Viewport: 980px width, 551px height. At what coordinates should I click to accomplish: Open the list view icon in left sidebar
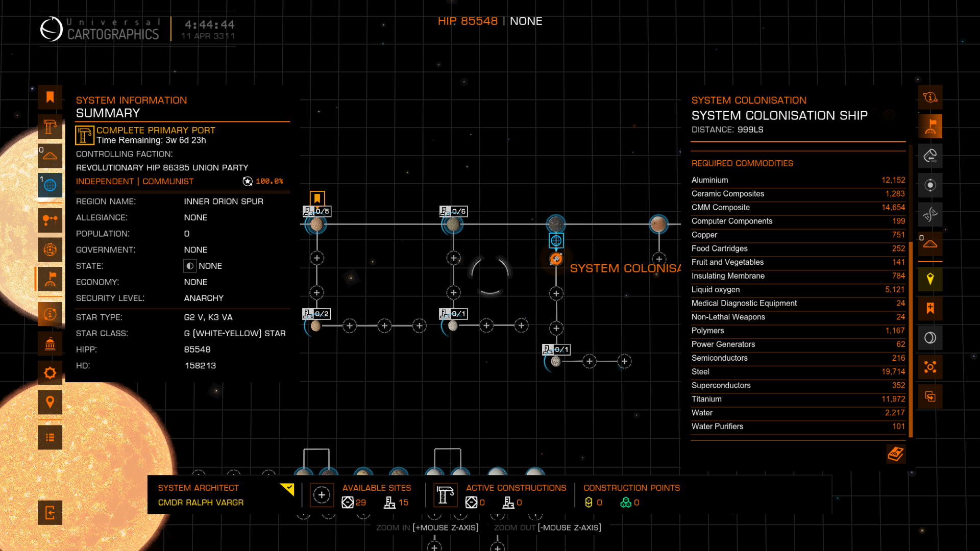click(50, 438)
